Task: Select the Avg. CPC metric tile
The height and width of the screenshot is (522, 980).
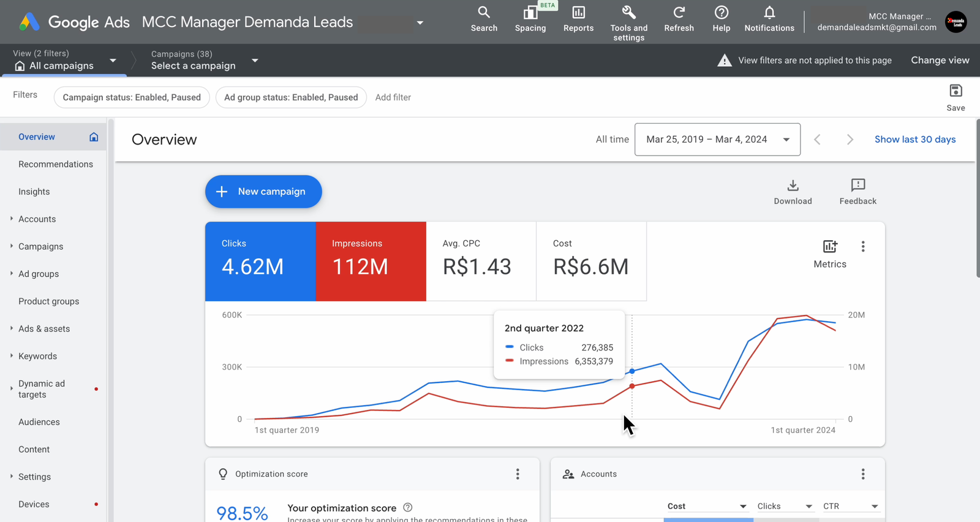Action: click(481, 261)
